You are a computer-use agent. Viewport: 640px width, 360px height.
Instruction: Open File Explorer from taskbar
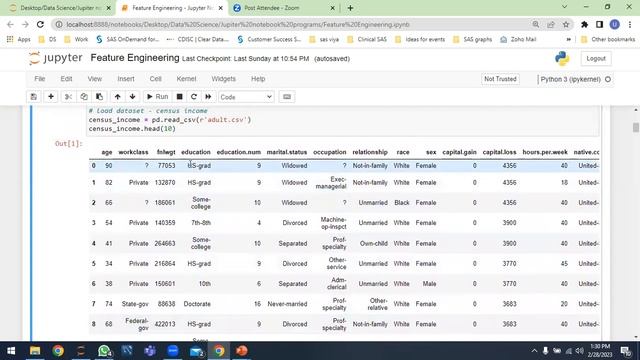coord(35,351)
